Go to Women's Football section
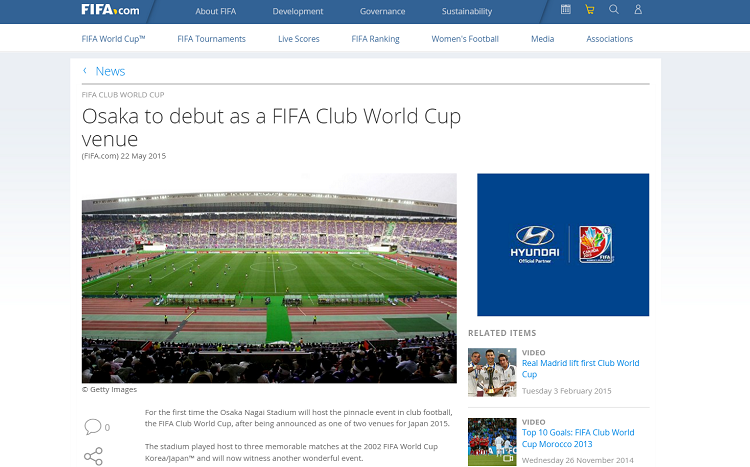Image resolution: width=750 pixels, height=467 pixels. (465, 39)
